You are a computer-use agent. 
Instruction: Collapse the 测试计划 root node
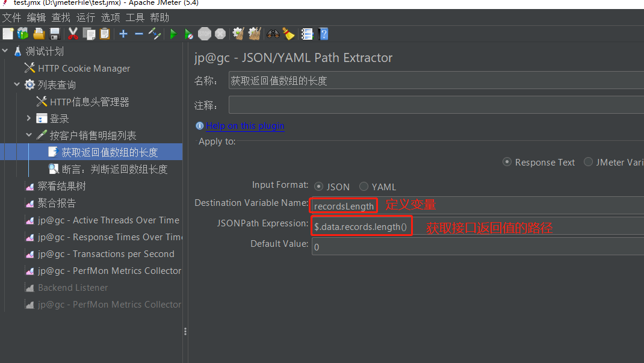pyautogui.click(x=5, y=51)
